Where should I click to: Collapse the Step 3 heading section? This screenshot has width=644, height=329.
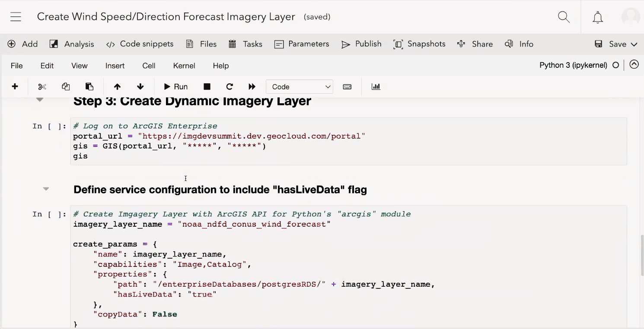pos(40,100)
